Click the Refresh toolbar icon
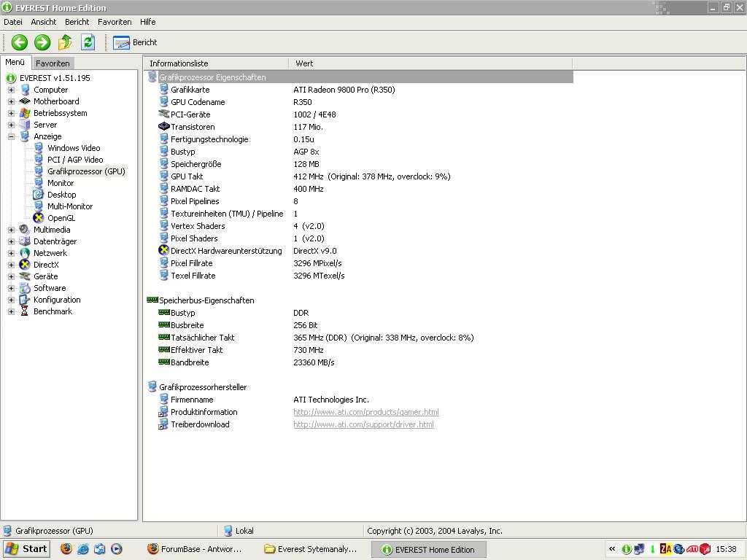Image resolution: width=747 pixels, height=560 pixels. point(88,42)
